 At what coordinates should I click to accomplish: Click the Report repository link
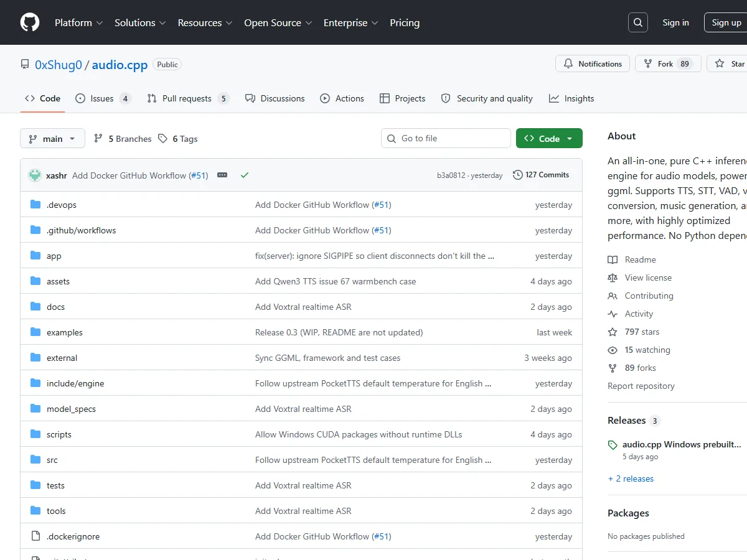641,386
